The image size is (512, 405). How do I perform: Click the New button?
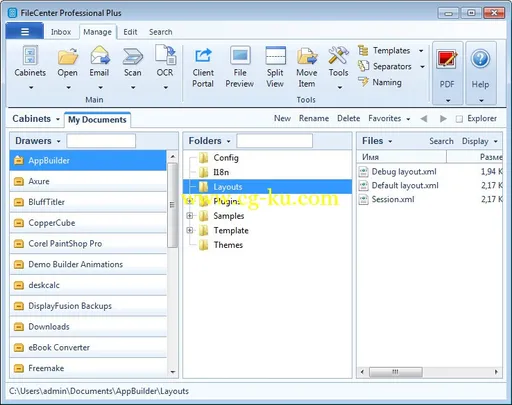point(282,118)
